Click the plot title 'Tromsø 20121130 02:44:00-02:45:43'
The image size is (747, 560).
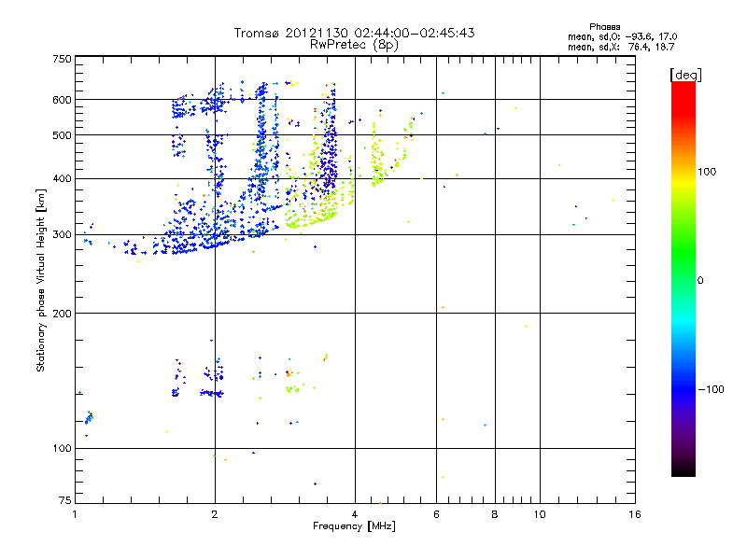(x=354, y=33)
